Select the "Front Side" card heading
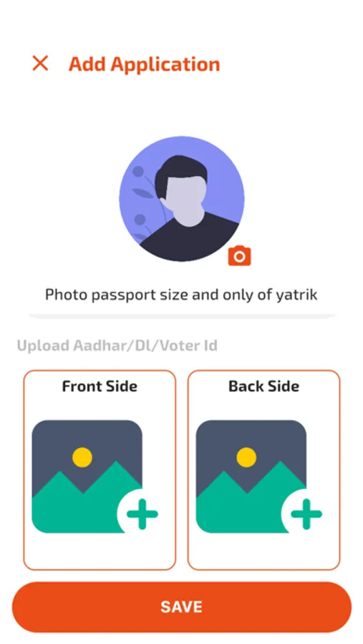 coord(100,386)
